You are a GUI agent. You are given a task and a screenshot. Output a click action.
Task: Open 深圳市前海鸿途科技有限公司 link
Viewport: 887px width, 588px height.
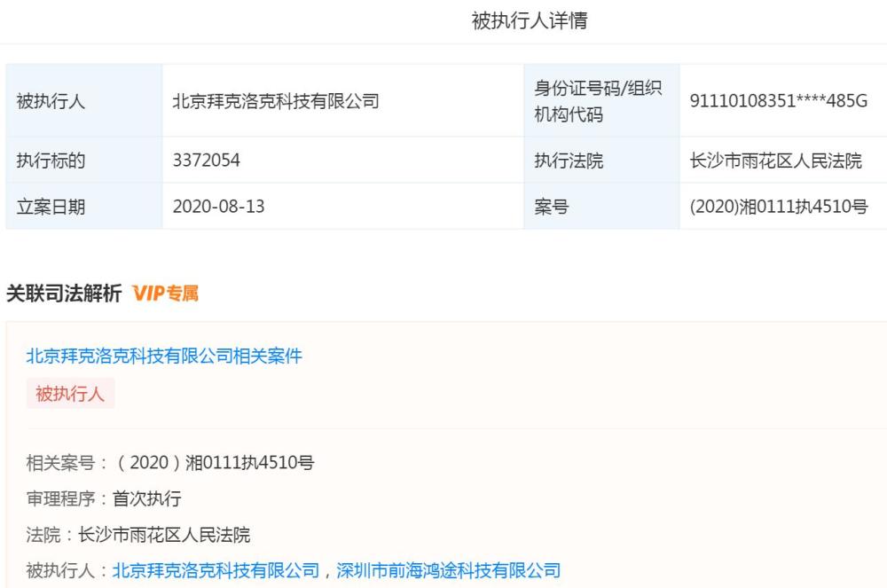pyautogui.click(x=449, y=570)
